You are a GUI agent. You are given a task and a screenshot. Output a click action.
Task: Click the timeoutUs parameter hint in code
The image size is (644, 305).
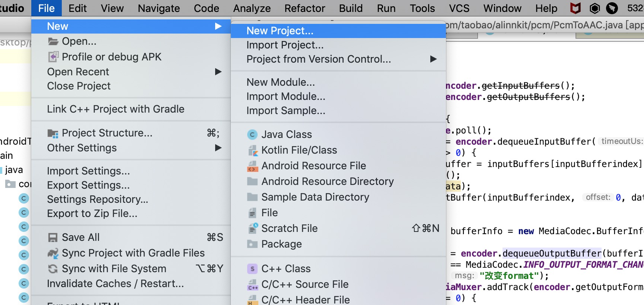point(622,141)
